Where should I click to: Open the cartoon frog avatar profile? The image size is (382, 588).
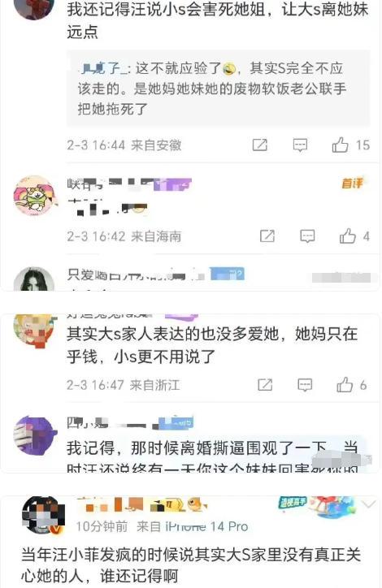click(35, 196)
